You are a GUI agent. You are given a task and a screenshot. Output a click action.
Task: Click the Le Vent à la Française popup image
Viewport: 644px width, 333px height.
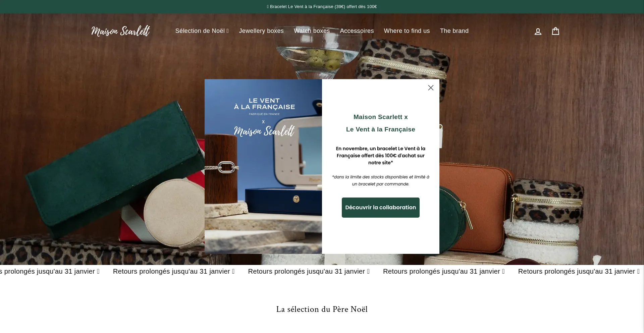263,166
